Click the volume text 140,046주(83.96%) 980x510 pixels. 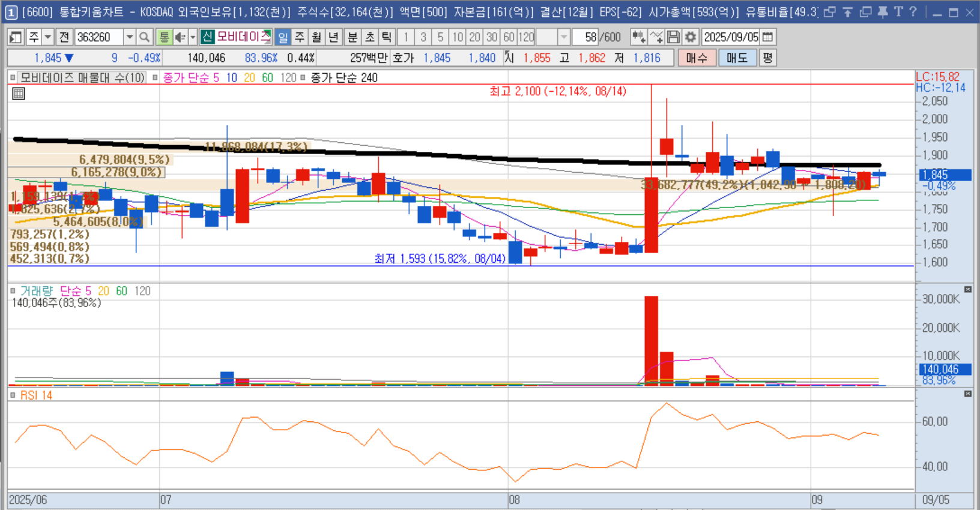click(56, 303)
